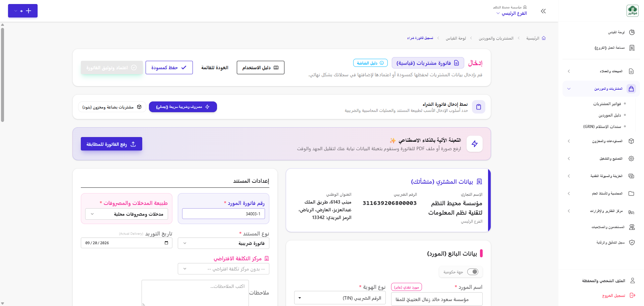
Task: Click the رقم فاتورة المورد input field
Action: tap(223, 214)
